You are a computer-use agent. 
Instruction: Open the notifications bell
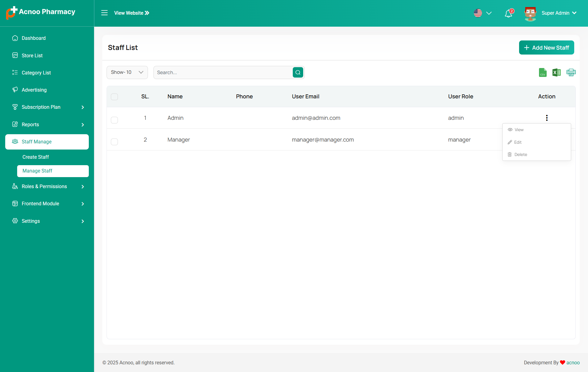[508, 13]
